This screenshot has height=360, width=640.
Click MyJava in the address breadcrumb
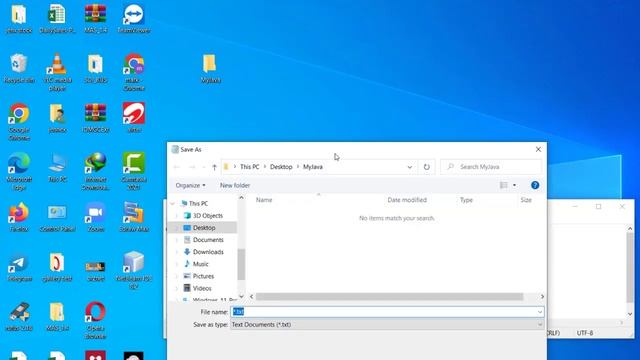(x=313, y=167)
